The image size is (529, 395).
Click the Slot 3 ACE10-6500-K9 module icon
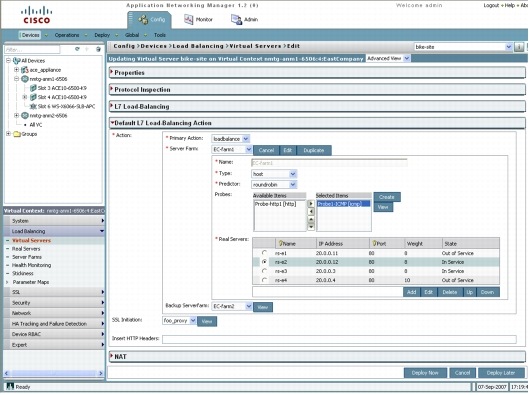click(33, 88)
